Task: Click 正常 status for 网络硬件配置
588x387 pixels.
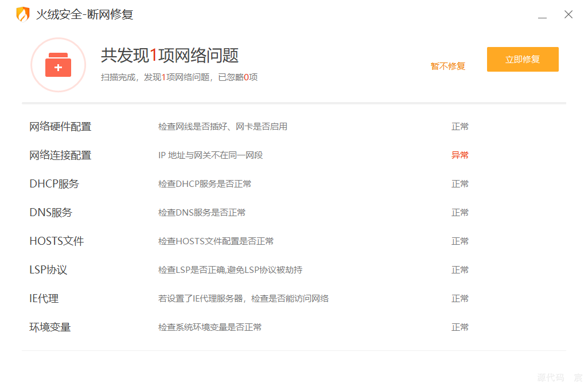Action: [x=460, y=127]
